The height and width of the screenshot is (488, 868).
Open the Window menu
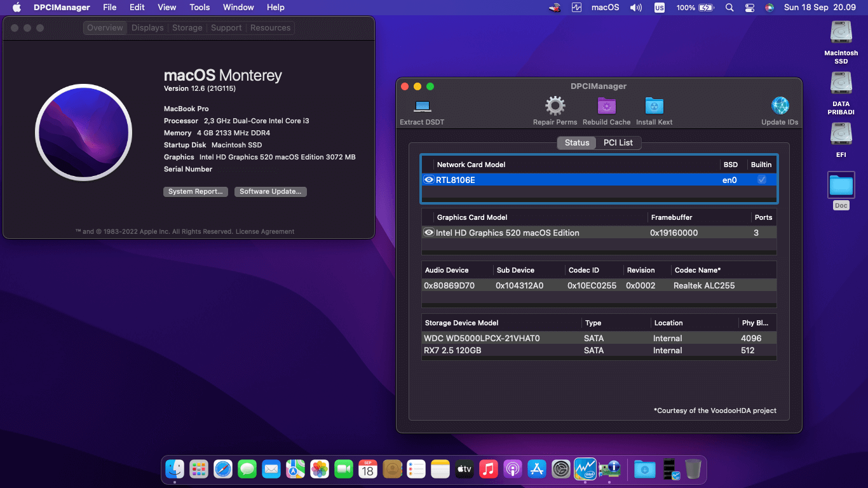pos(238,8)
